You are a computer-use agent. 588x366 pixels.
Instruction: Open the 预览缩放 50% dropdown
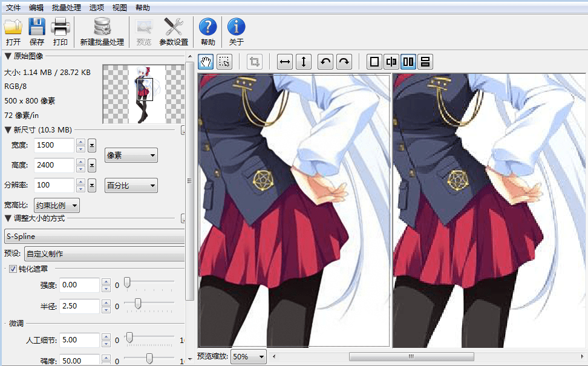249,356
